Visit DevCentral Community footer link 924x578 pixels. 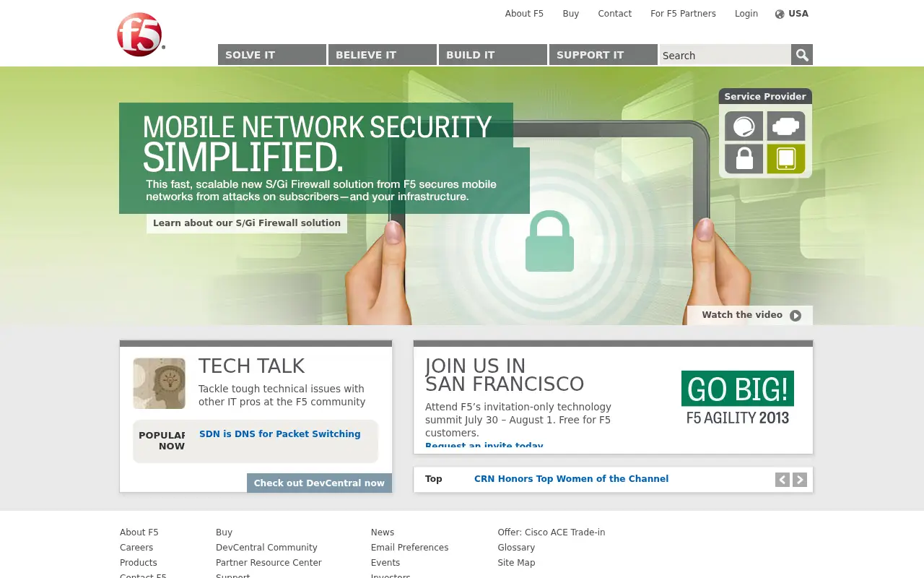click(x=266, y=548)
